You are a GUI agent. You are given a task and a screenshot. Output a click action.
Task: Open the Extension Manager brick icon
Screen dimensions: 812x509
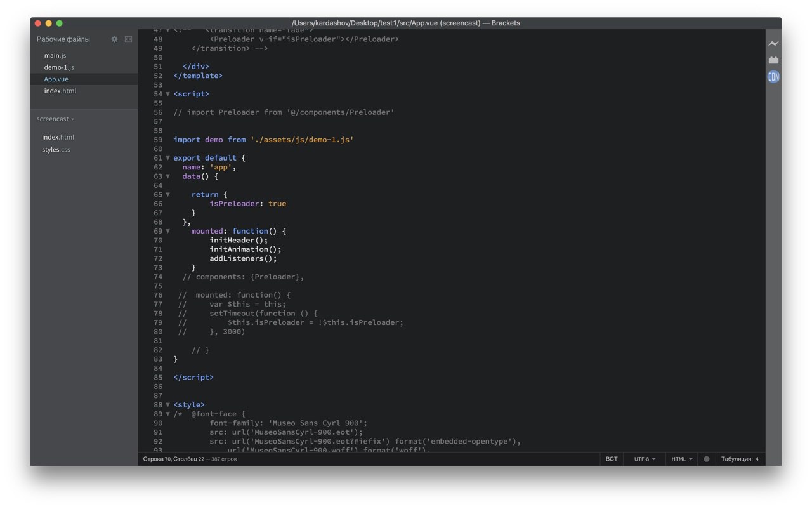773,60
